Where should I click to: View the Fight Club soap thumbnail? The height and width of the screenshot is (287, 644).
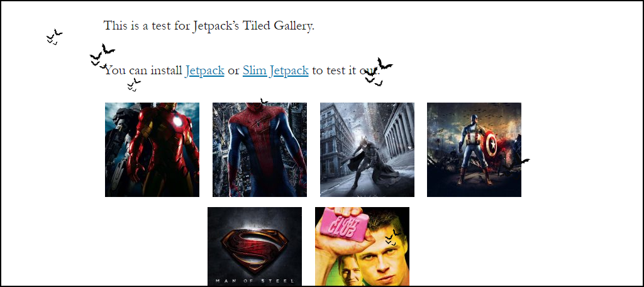click(362, 246)
